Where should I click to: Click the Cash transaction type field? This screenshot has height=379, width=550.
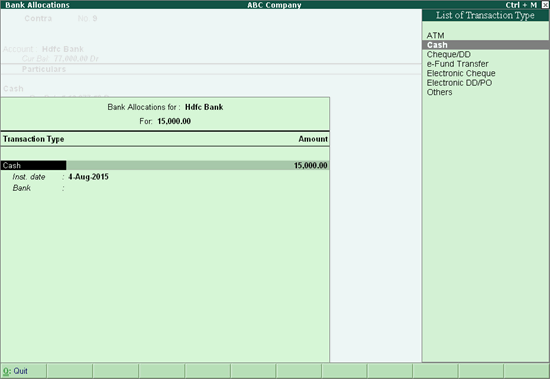(x=33, y=165)
